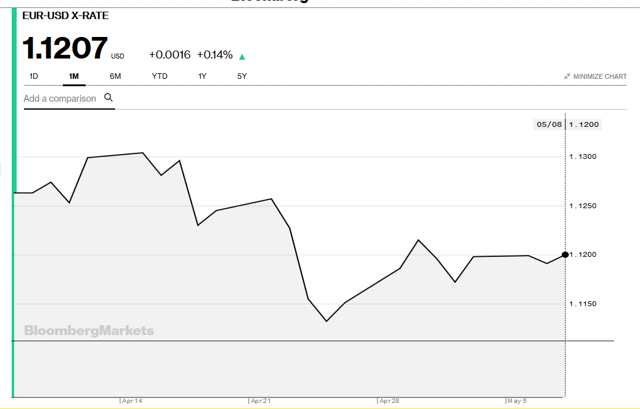Click the Apr 28 date label
640x409 pixels.
[x=389, y=401]
